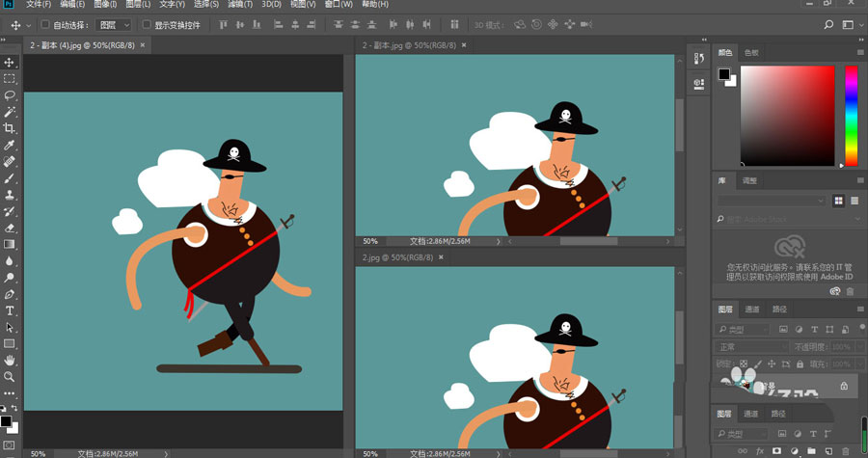Switch to the 色板 tab
The image size is (868, 458).
click(751, 53)
